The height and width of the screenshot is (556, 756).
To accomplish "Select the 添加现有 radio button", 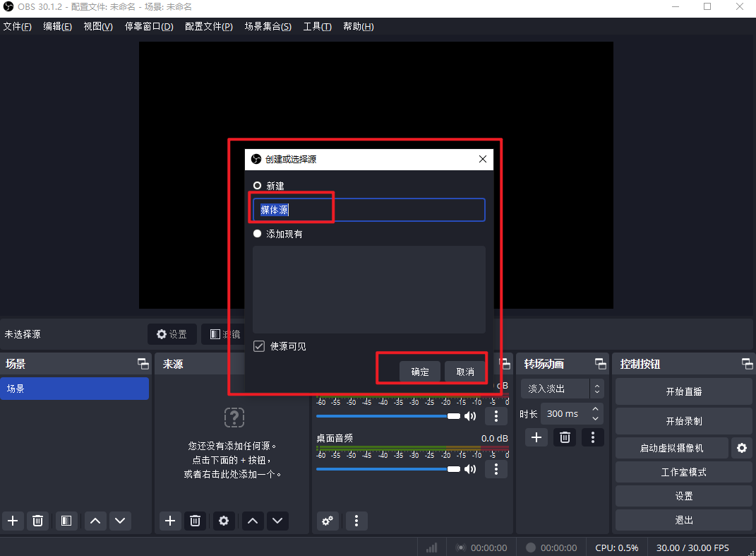I will (258, 234).
